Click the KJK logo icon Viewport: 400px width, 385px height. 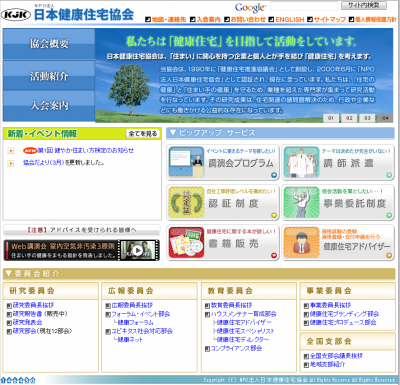coord(15,15)
